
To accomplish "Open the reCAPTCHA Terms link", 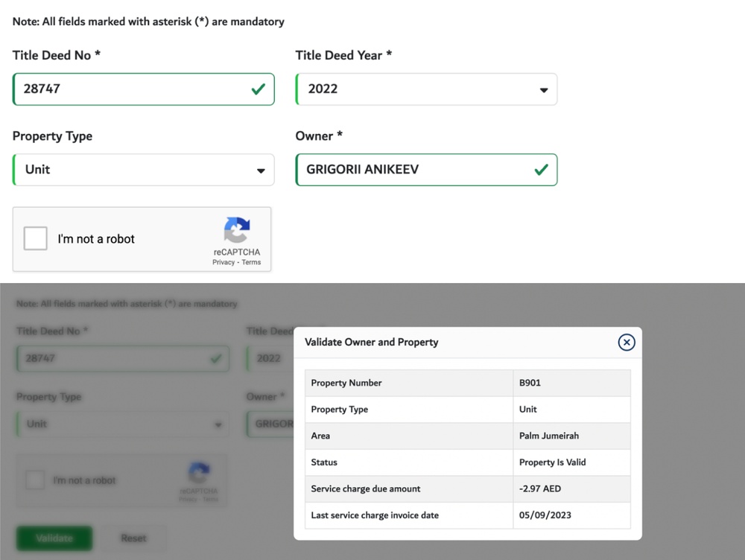I will 251,262.
